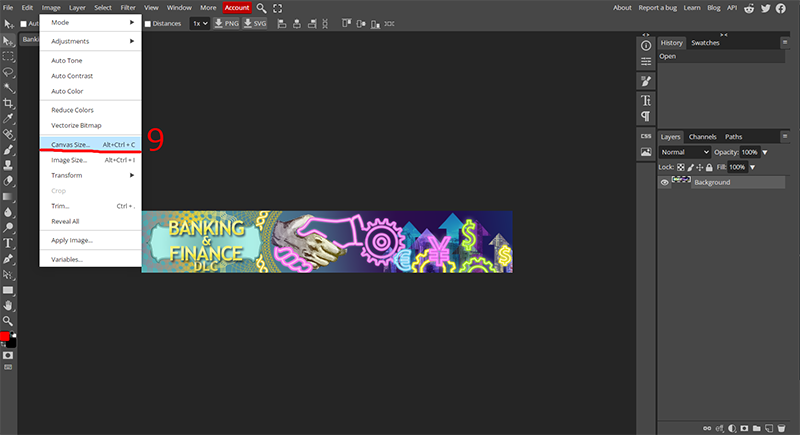The width and height of the screenshot is (800, 435).
Task: Enable the Distances checkbox
Action: [147, 24]
